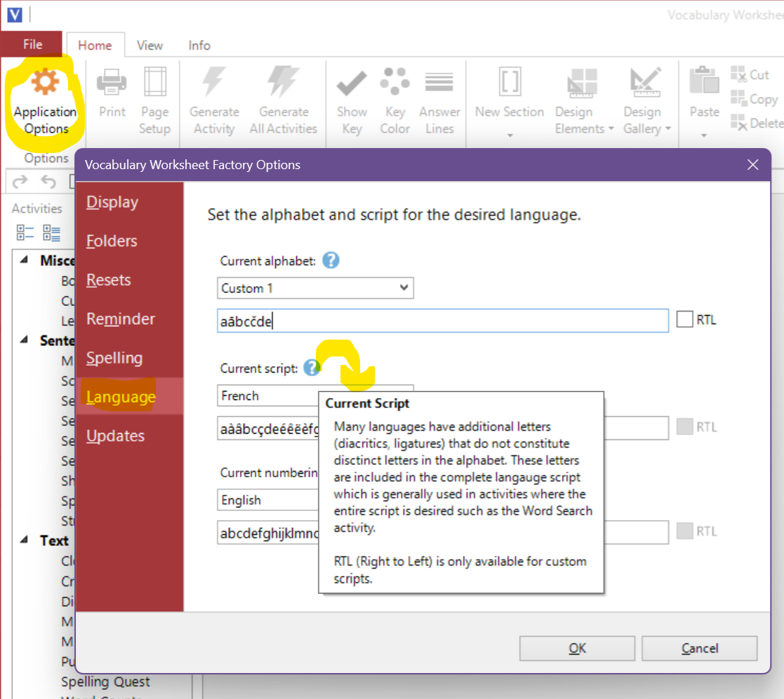Image resolution: width=784 pixels, height=699 pixels.
Task: Open the File tab
Action: 32,44
